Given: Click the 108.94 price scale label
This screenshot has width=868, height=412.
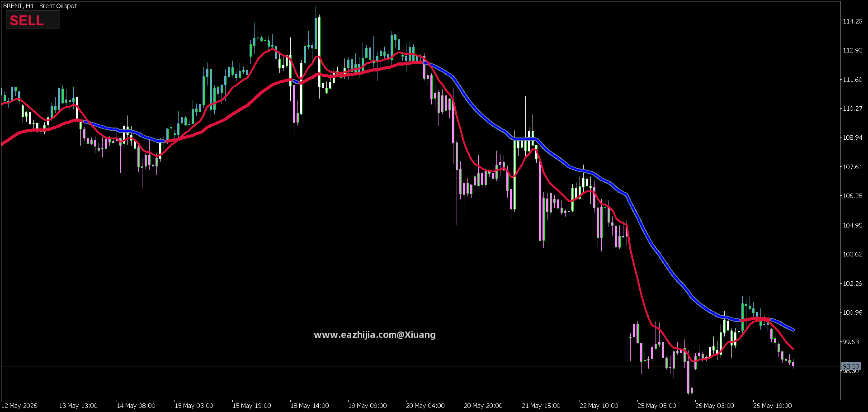Looking at the screenshot, I should (x=852, y=137).
